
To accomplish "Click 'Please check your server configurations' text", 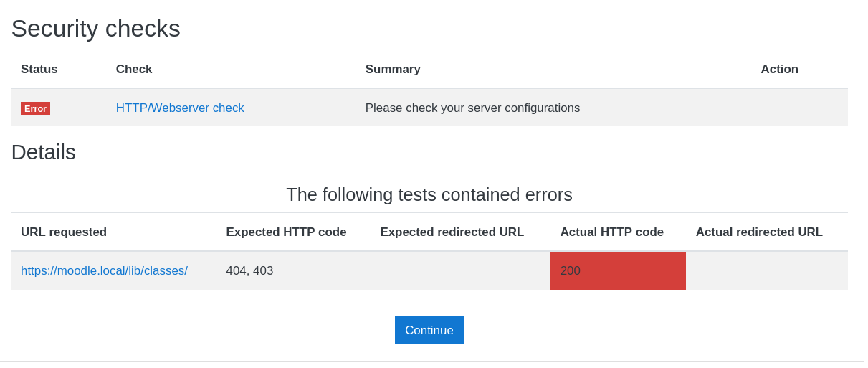I will 472,108.
